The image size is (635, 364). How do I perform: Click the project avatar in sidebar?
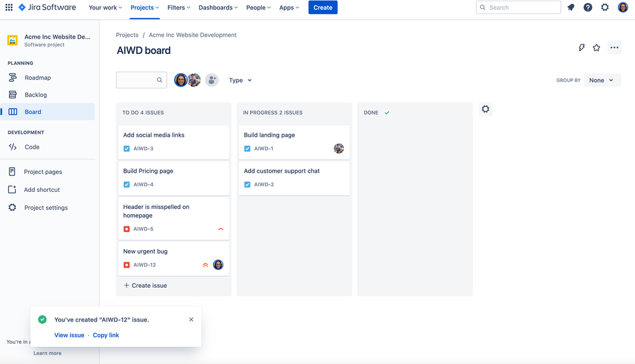[13, 40]
